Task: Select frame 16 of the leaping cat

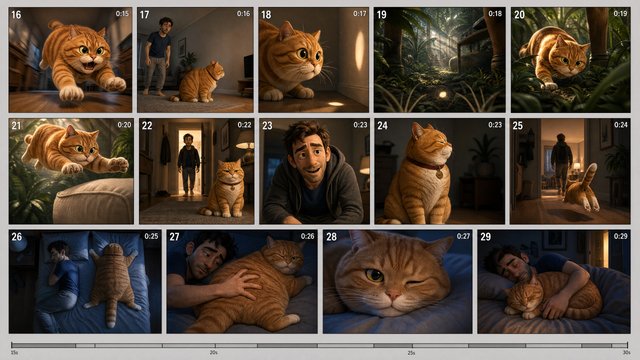Action: coord(70,60)
